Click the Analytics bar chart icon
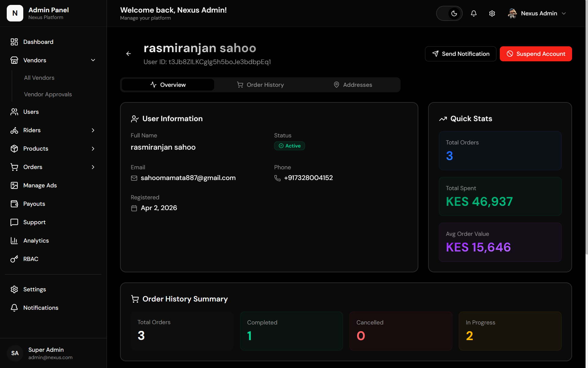Screen dimensions: 588x368 coord(14,241)
